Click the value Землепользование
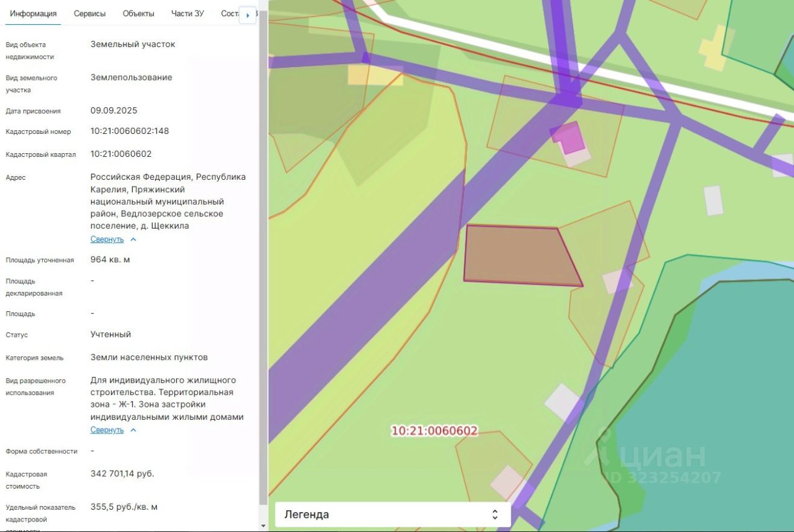The width and height of the screenshot is (794, 532). (132, 78)
